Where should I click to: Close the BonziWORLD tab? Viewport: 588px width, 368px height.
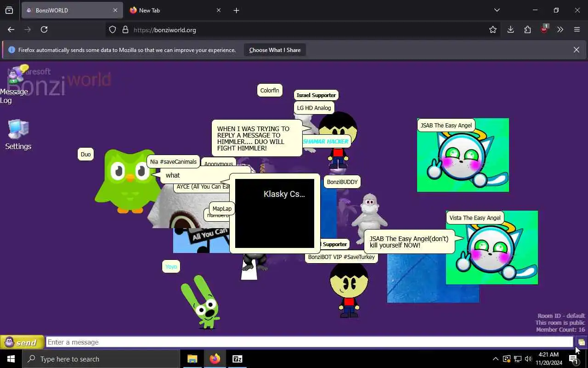click(115, 10)
